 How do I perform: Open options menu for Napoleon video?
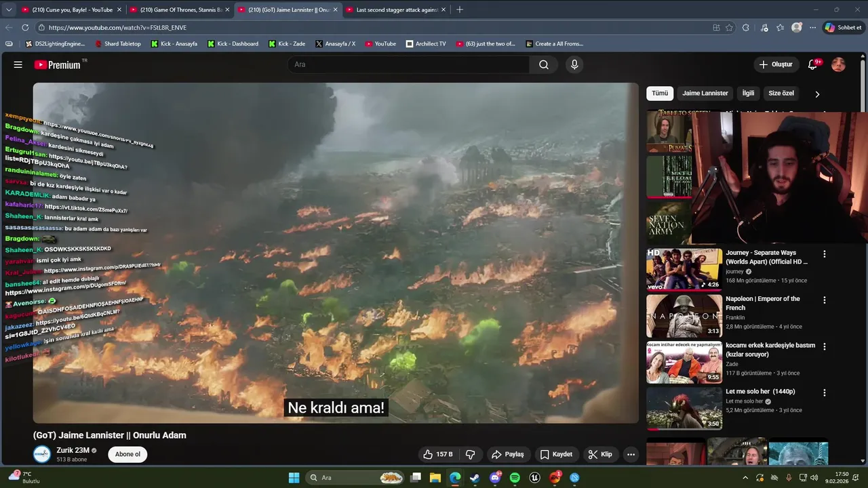tap(825, 300)
